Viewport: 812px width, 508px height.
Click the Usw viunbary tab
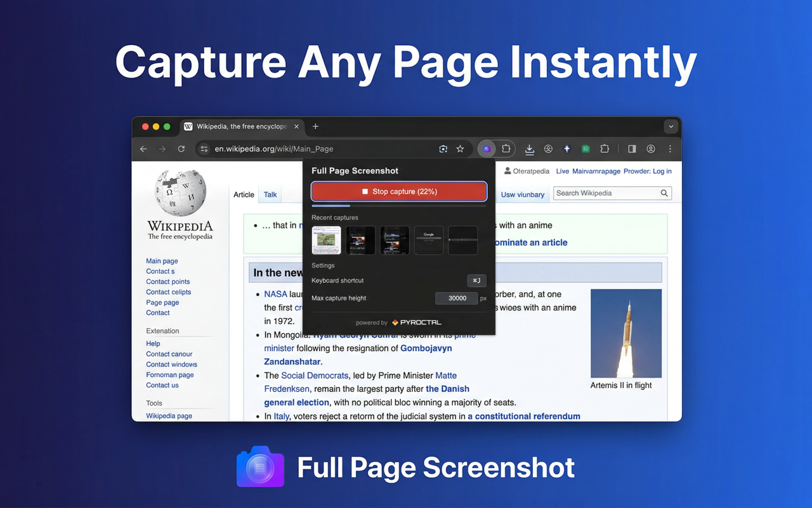(x=523, y=194)
